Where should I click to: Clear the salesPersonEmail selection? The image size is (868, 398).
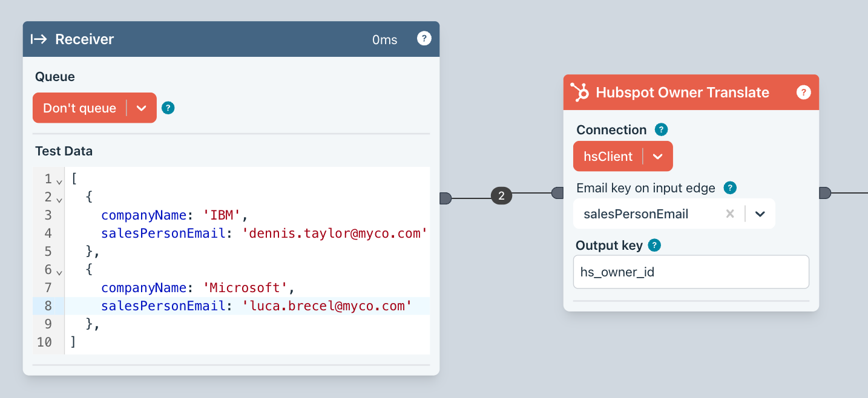(x=730, y=214)
